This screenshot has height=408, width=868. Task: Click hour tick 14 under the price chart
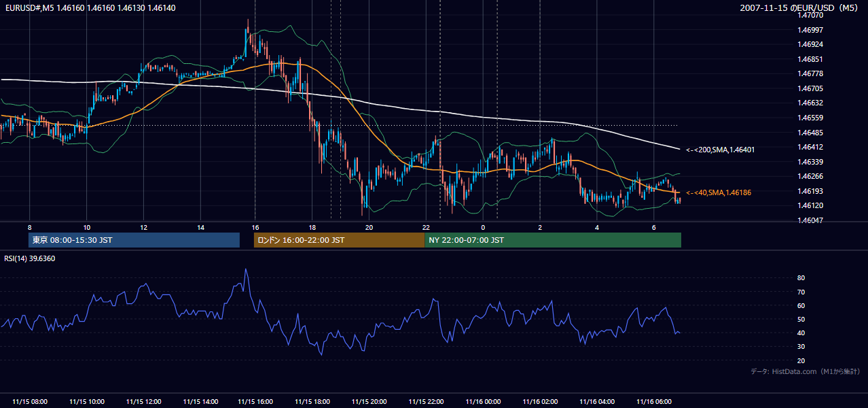pos(200,226)
